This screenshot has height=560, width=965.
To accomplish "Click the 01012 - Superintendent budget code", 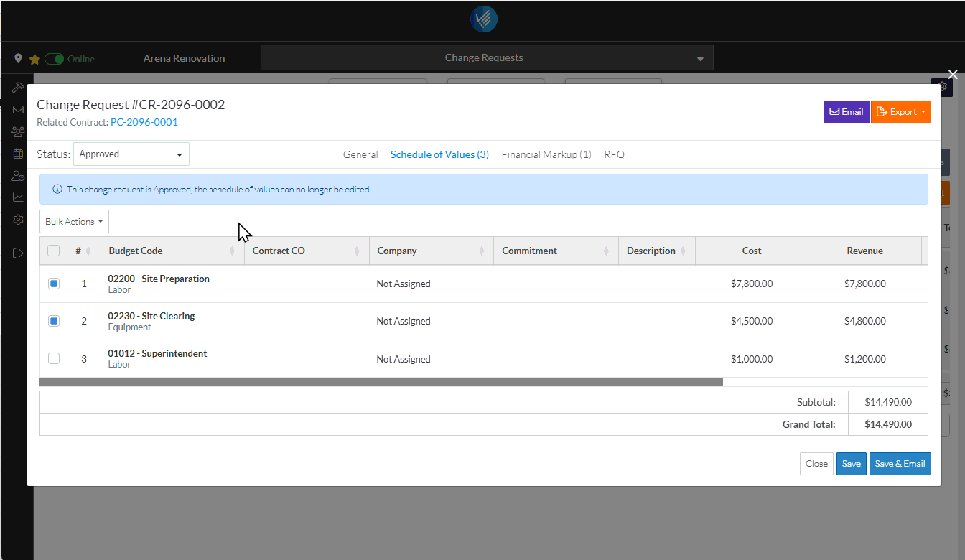I will [x=157, y=353].
